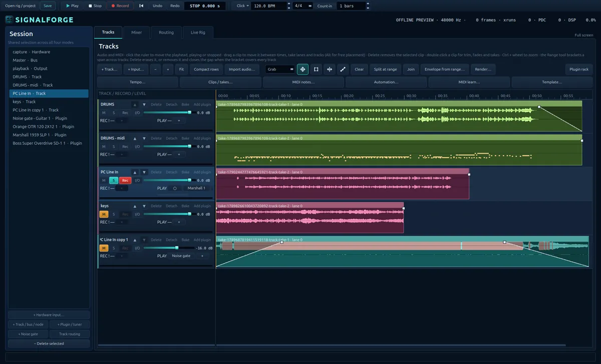Move PC Line In track up
Screen dimensions: 601x364
[x=135, y=172]
